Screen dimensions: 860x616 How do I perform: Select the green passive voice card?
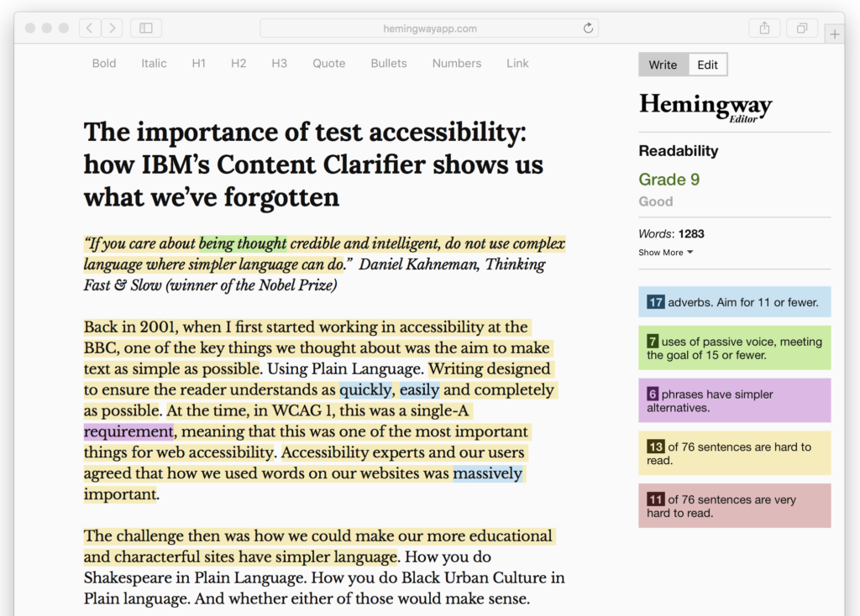point(734,348)
